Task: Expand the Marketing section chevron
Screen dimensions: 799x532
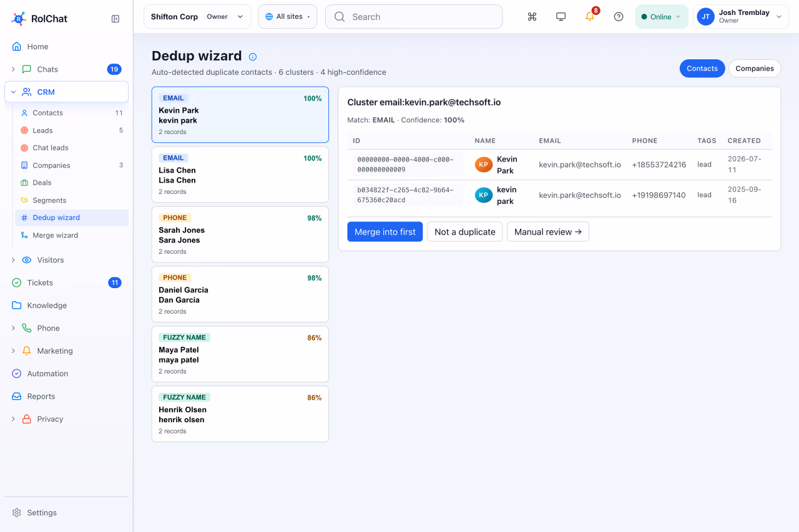Action: (13, 351)
